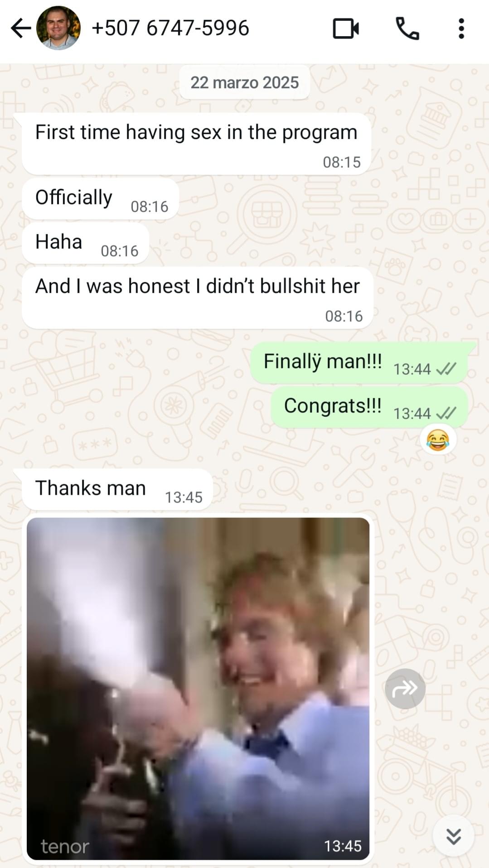Screen dimensions: 489x868
Task: Start a voice call
Action: pyautogui.click(x=407, y=29)
